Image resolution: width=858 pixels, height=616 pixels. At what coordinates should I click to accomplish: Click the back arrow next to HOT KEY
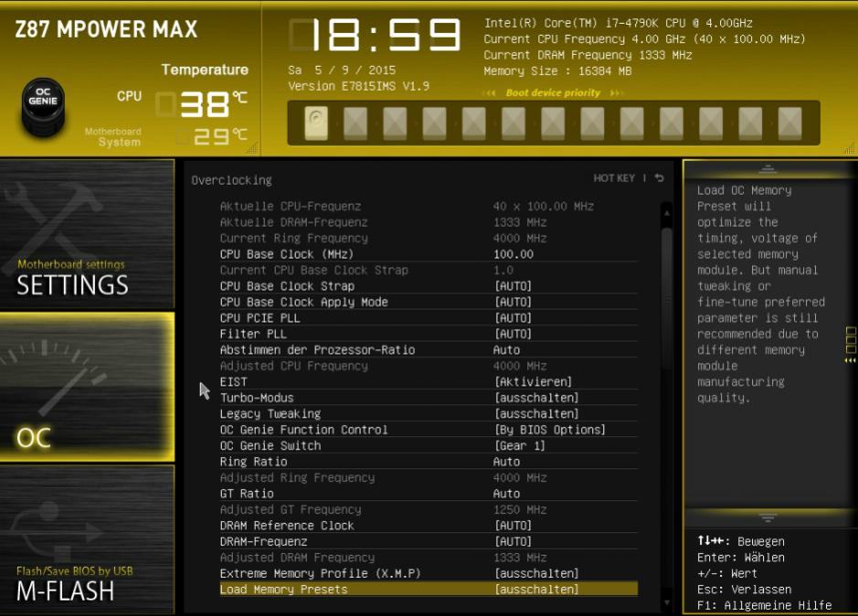[x=659, y=178]
